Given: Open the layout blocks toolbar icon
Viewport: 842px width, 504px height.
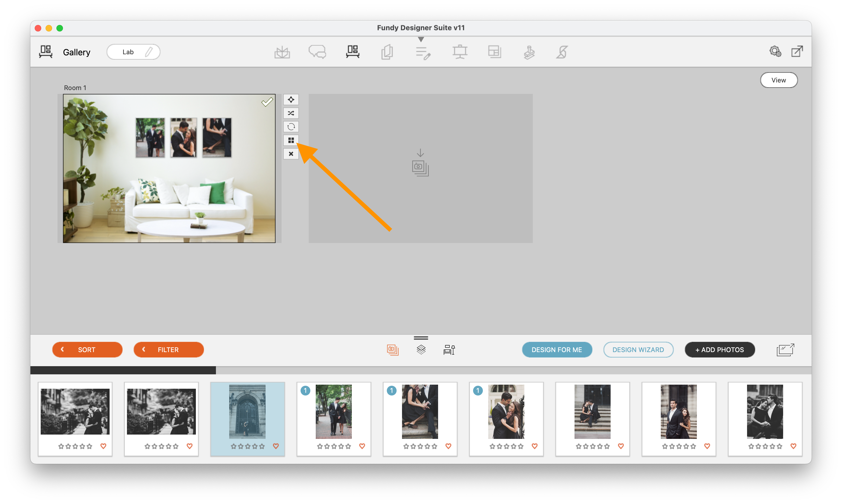Looking at the screenshot, I should (495, 52).
